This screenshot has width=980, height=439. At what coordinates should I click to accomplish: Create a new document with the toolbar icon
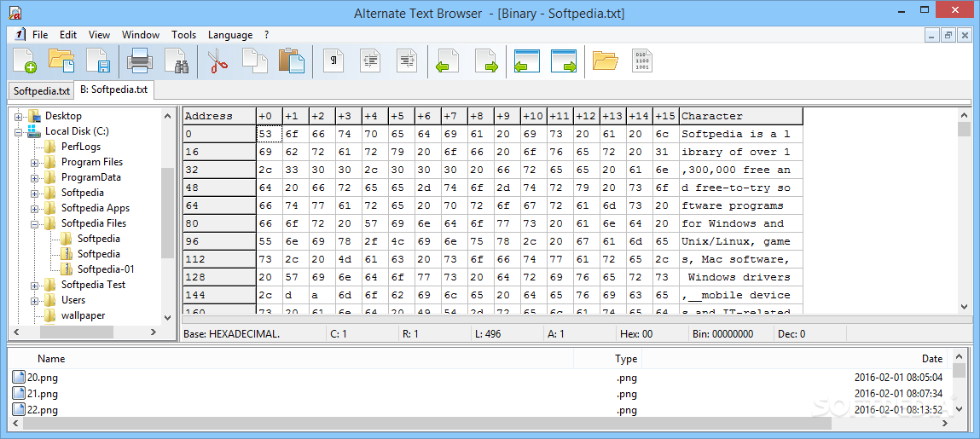[x=25, y=61]
